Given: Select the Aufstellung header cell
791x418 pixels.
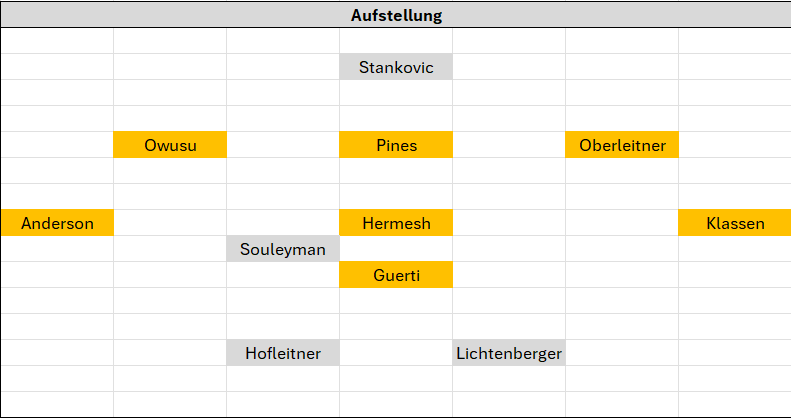Looking at the screenshot, I should (396, 15).
